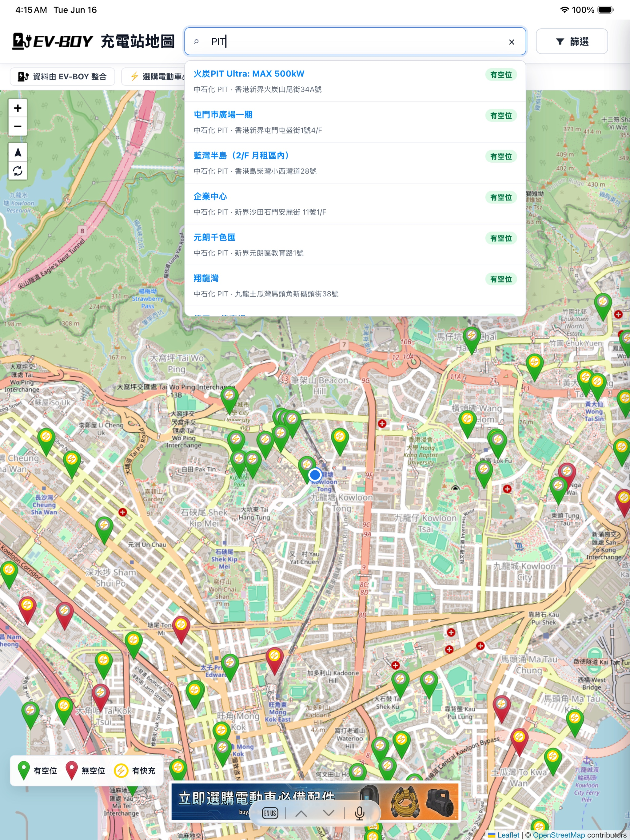The image size is (630, 840).
Task: Tap address 九龍土瓜灣馬頭角新碼頭街38號
Action: [x=286, y=294]
